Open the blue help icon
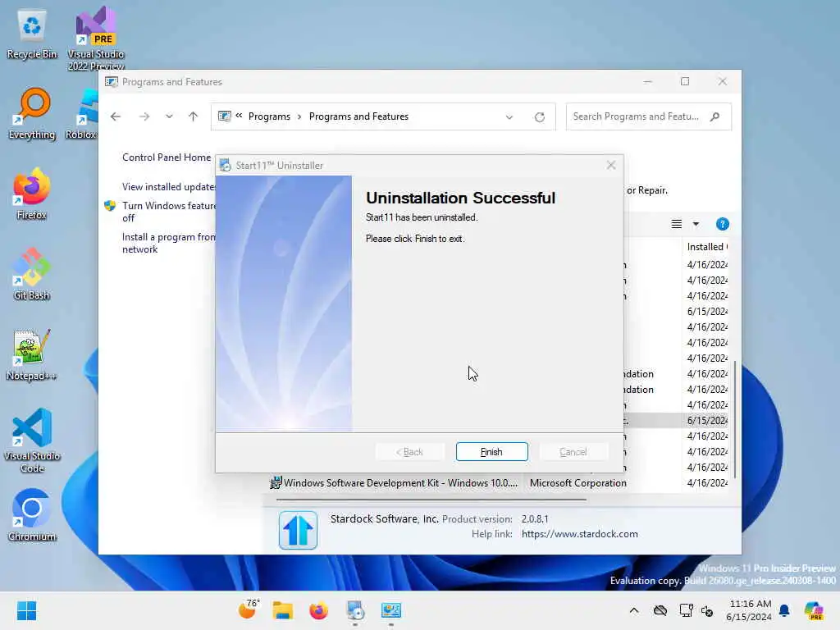840x630 pixels. pyautogui.click(x=722, y=224)
